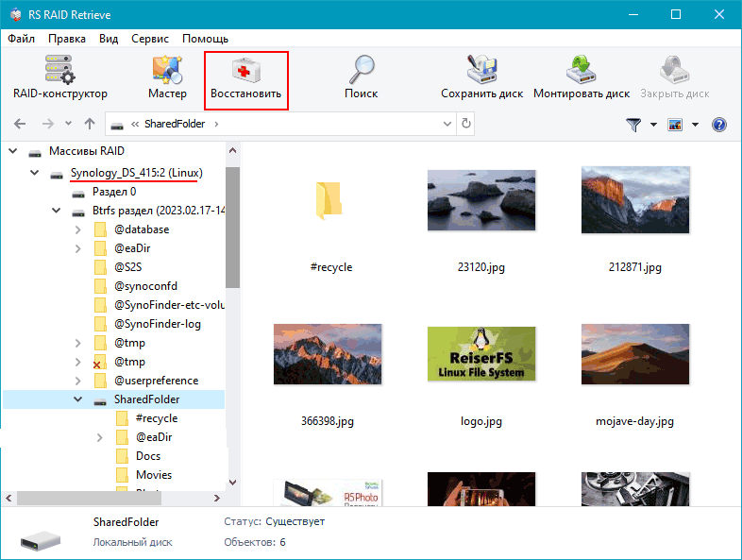Collapse the Btrfs раздел node
Image resolution: width=742 pixels, height=560 pixels.
coord(57,211)
